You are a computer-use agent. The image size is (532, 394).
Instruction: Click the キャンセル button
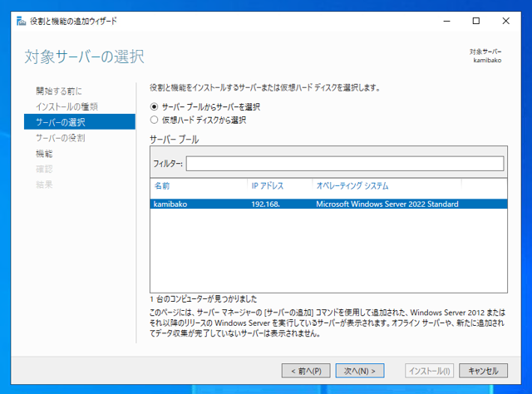coord(483,371)
